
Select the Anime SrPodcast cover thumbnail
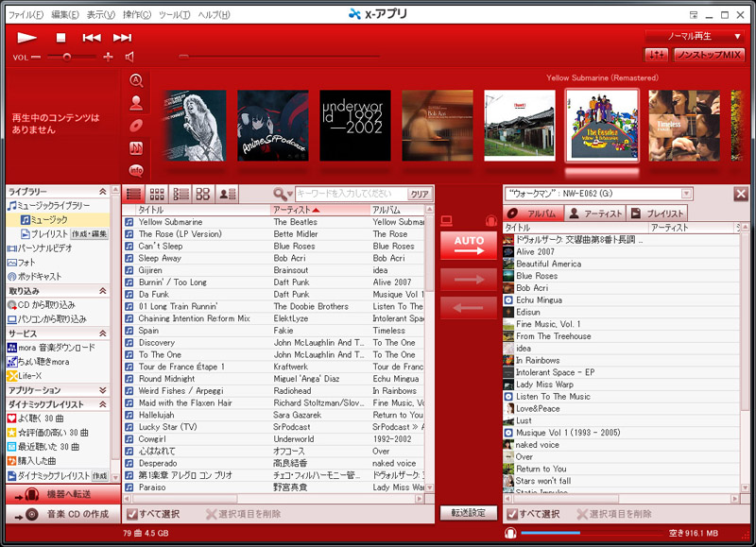(272, 126)
